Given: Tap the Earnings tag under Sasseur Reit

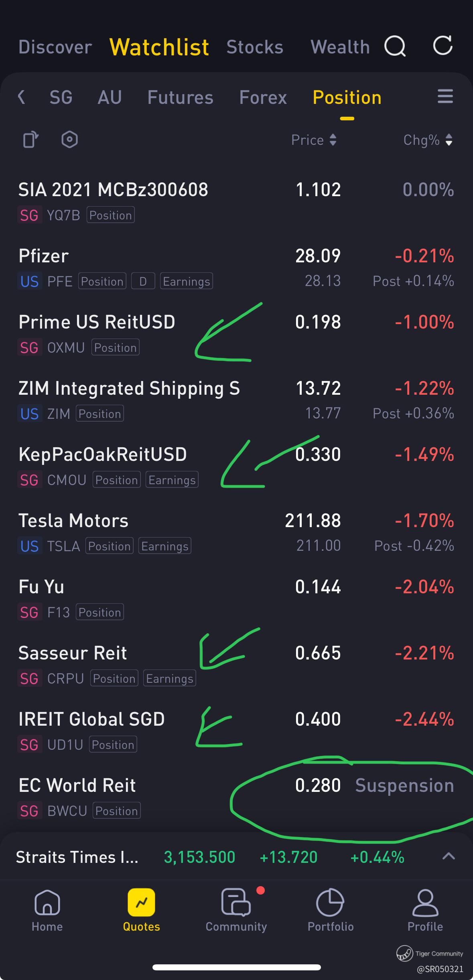Looking at the screenshot, I should pos(170,678).
